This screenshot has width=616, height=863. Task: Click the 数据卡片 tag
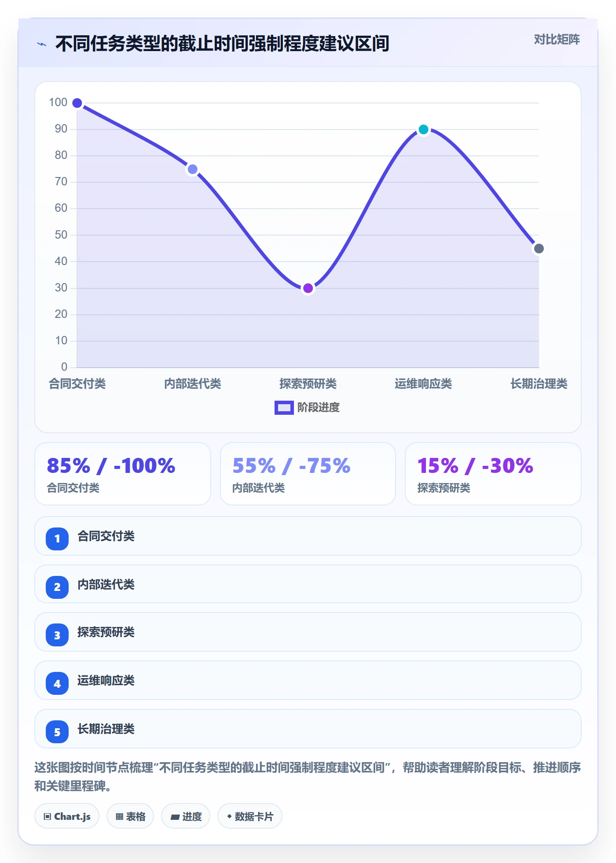(250, 816)
